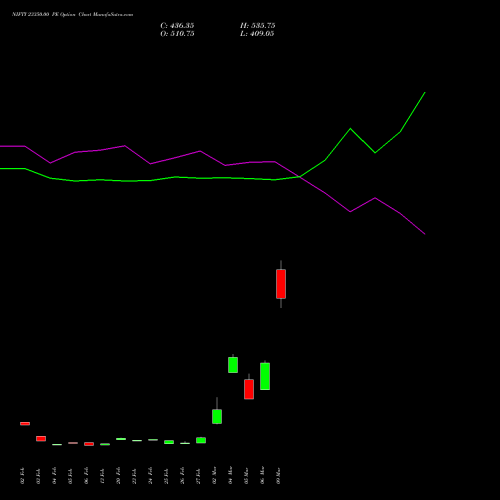Select the 05 Mar date label

(246, 475)
